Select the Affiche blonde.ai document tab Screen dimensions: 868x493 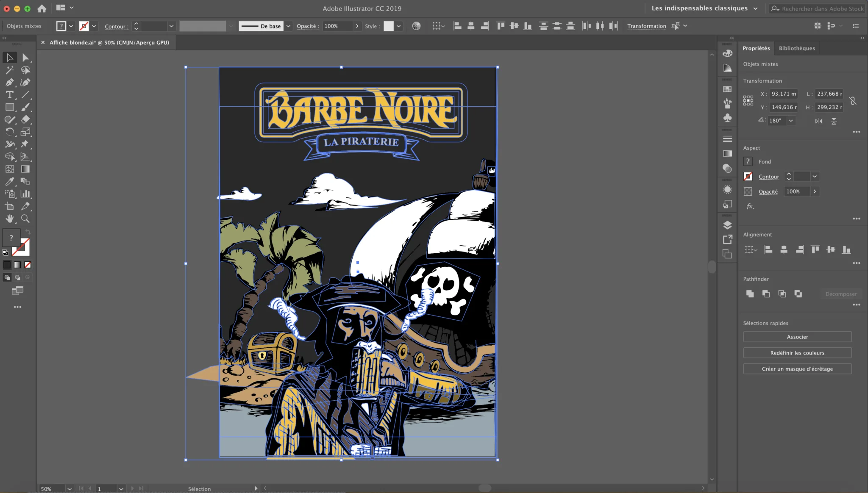coord(109,42)
